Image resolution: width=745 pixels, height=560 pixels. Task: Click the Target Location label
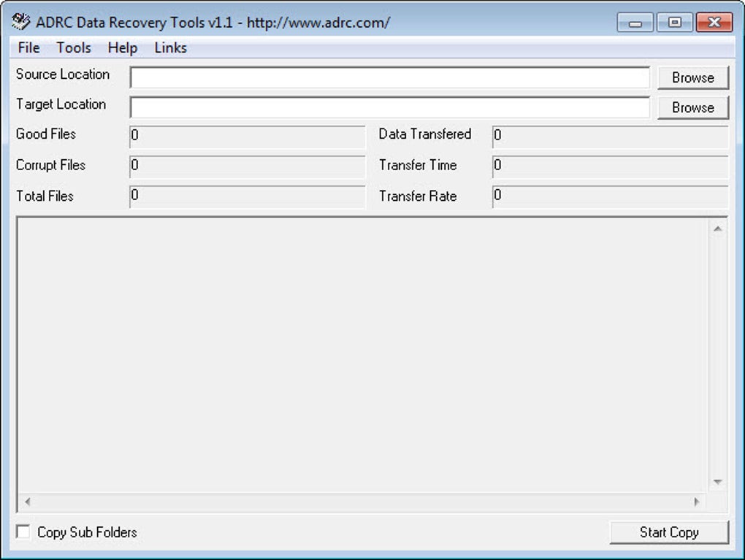pos(61,104)
